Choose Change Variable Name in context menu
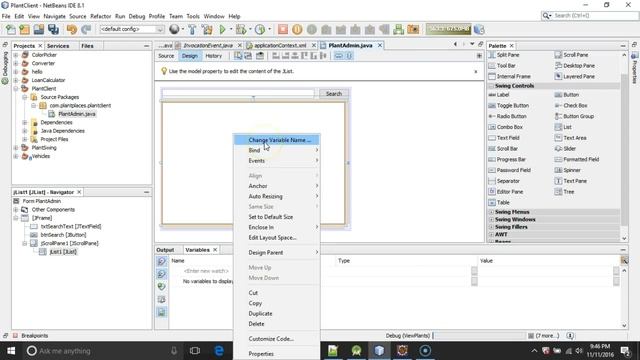This screenshot has height=360, width=640. (277, 140)
